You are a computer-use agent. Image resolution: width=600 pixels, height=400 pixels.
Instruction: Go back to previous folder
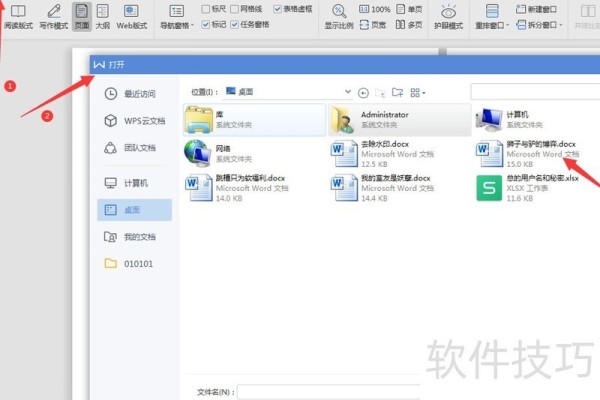(x=363, y=93)
